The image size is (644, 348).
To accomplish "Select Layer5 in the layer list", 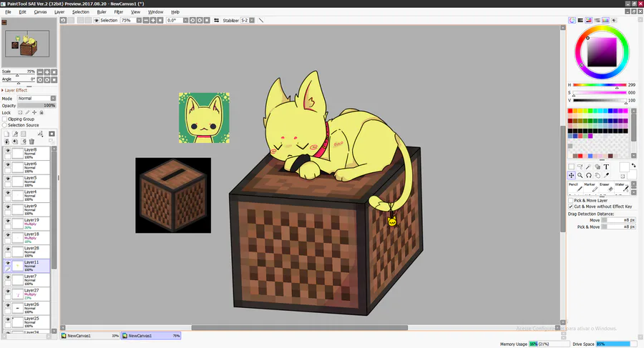I will pos(26,182).
